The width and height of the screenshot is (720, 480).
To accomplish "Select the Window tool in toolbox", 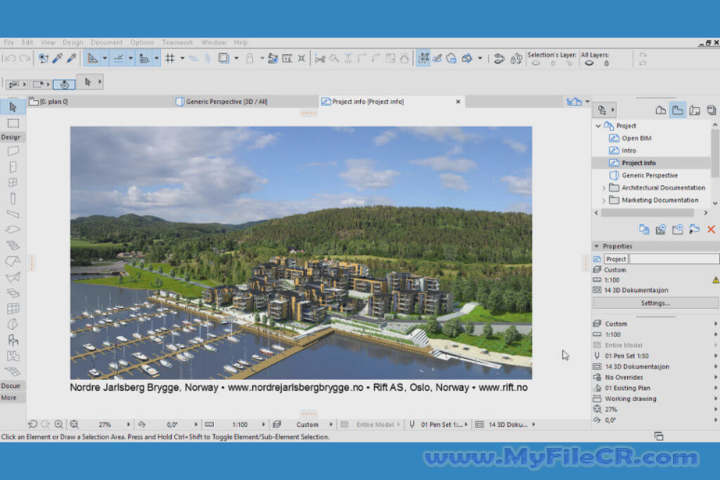I will (x=13, y=182).
